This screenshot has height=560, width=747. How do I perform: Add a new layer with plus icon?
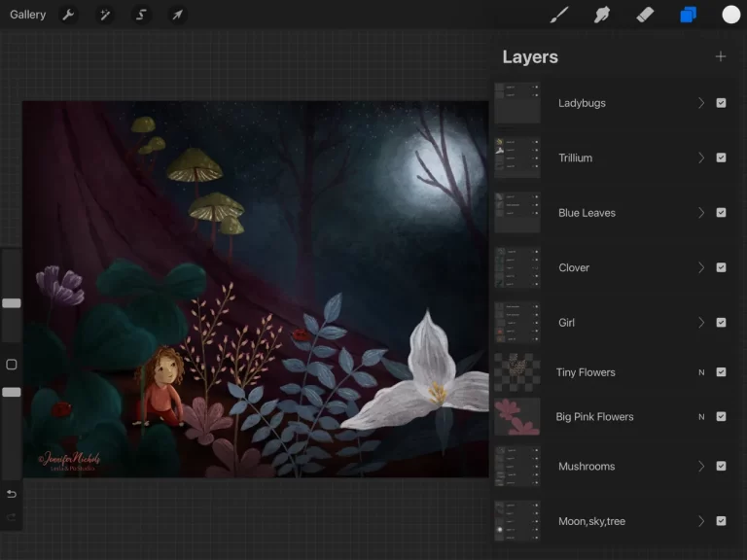(721, 56)
